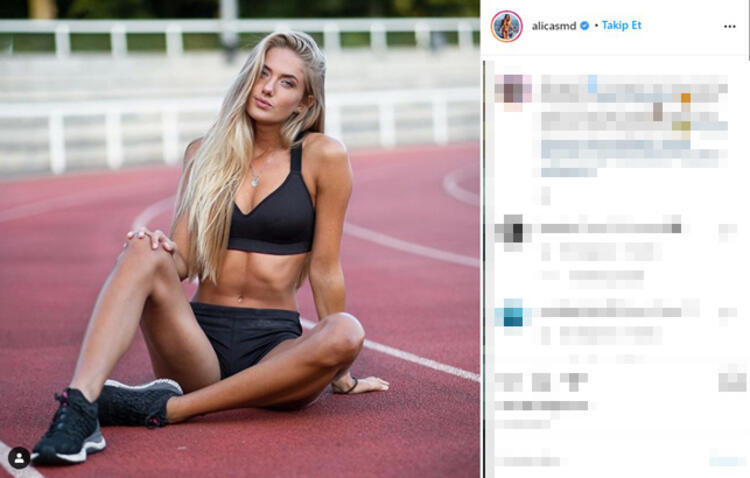Click the blue verified badge
The image size is (750, 478).
[585, 26]
